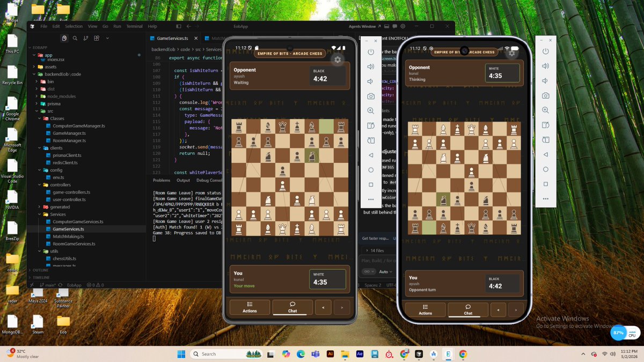Open Help menu in VS Code
The image size is (644, 362).
[x=152, y=26]
